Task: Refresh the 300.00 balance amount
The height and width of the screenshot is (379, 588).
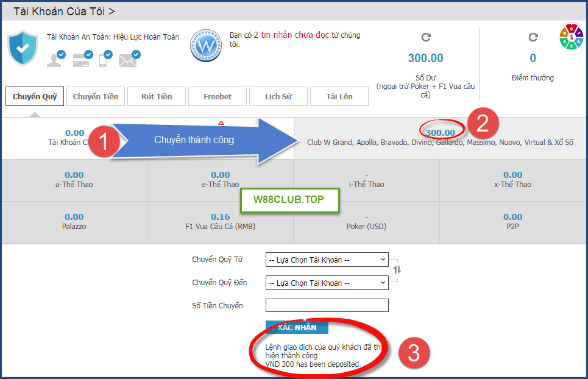Action: pyautogui.click(x=426, y=37)
